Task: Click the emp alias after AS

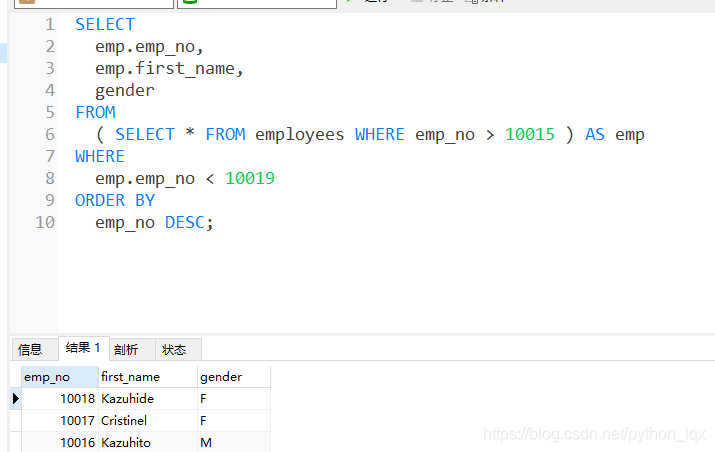Action: (x=630, y=135)
